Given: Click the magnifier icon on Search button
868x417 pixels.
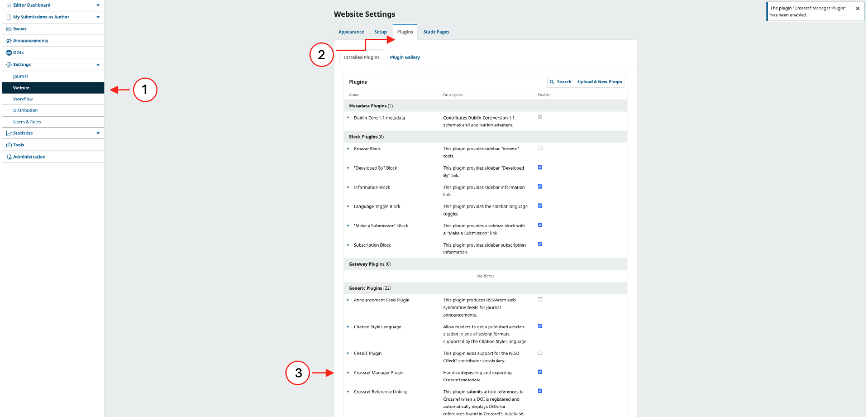Looking at the screenshot, I should click(552, 82).
